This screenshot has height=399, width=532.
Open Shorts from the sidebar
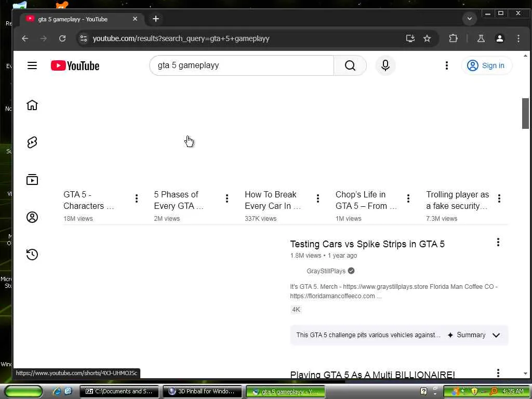pyautogui.click(x=32, y=142)
